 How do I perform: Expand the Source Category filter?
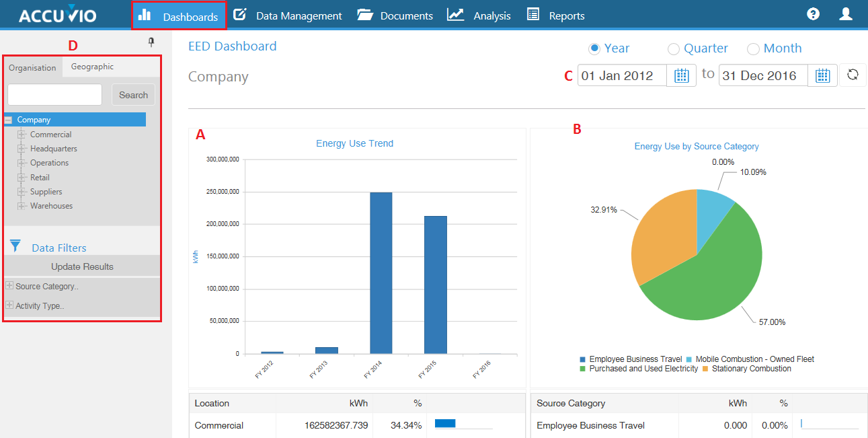pyautogui.click(x=11, y=286)
